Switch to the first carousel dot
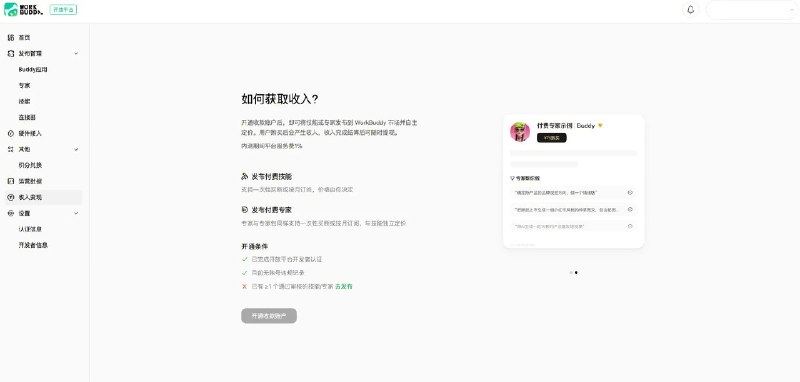The image size is (800, 382). [571, 272]
